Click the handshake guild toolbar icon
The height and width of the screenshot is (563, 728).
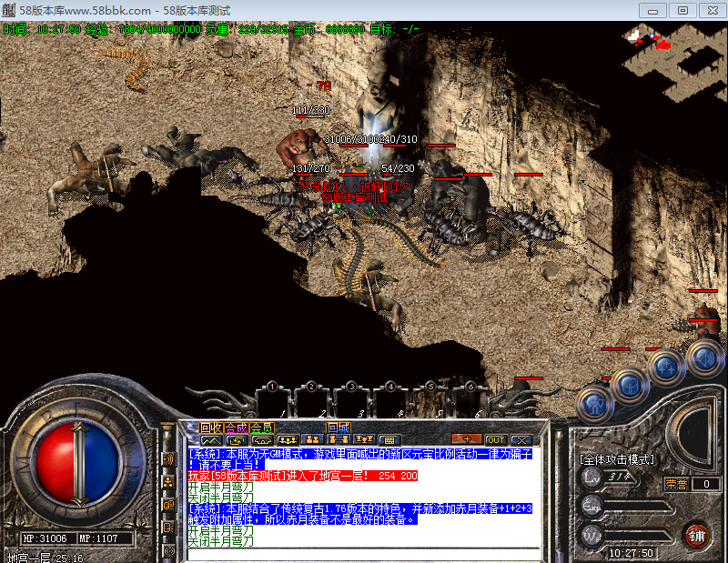(x=262, y=439)
